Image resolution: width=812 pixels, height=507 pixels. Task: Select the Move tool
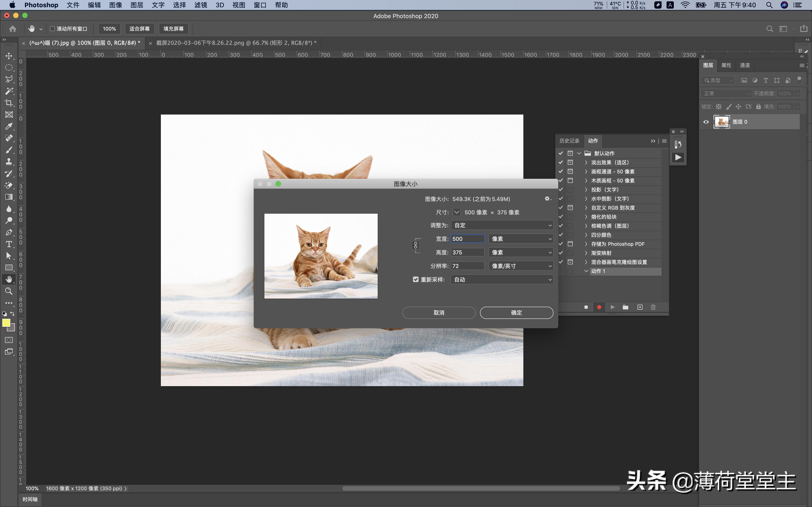pos(9,56)
